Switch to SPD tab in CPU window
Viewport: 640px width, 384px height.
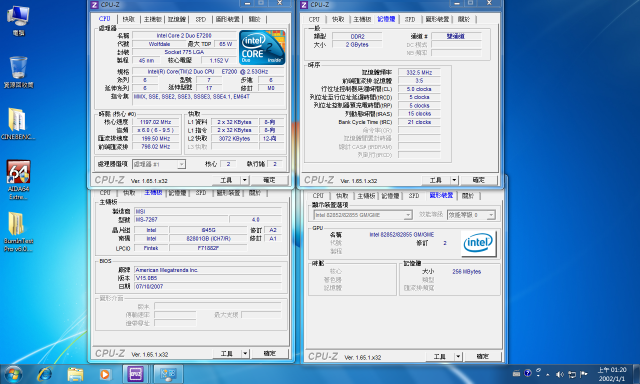point(201,19)
